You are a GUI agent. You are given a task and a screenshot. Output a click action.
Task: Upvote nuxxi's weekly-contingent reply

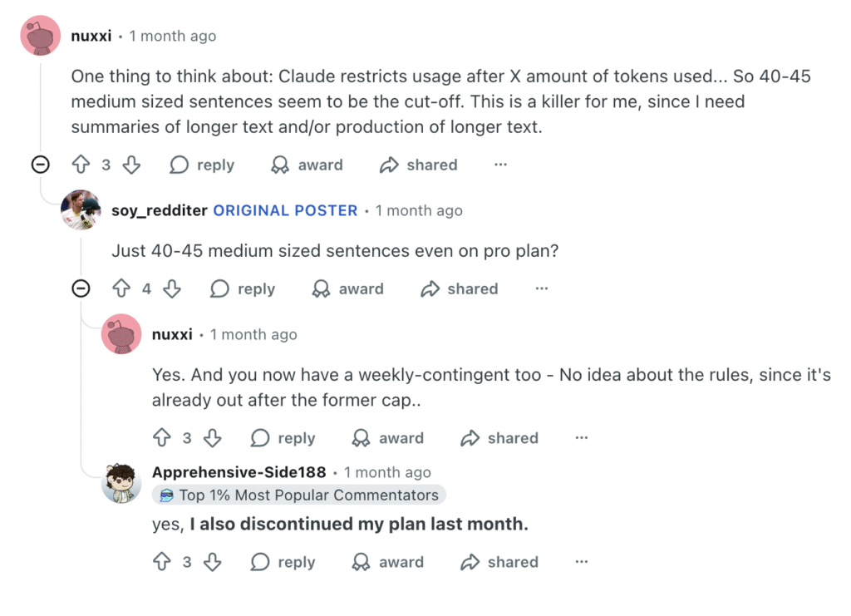[162, 437]
